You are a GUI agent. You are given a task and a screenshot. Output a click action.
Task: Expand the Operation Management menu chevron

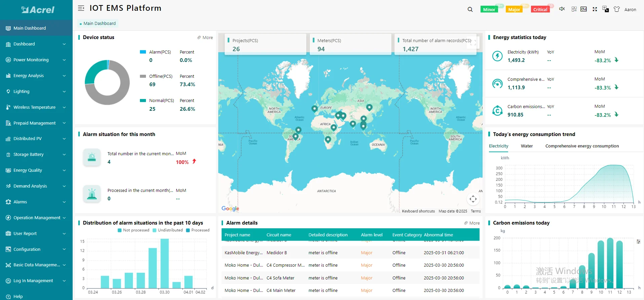tap(64, 218)
